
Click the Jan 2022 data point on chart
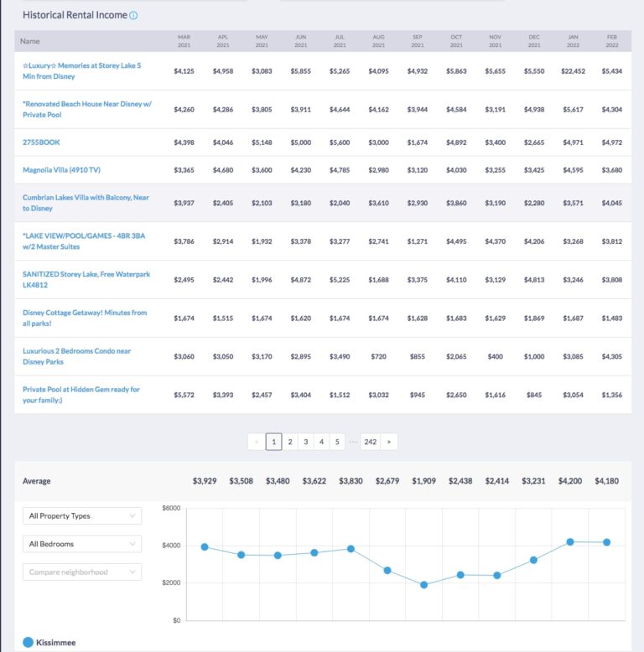click(x=570, y=541)
